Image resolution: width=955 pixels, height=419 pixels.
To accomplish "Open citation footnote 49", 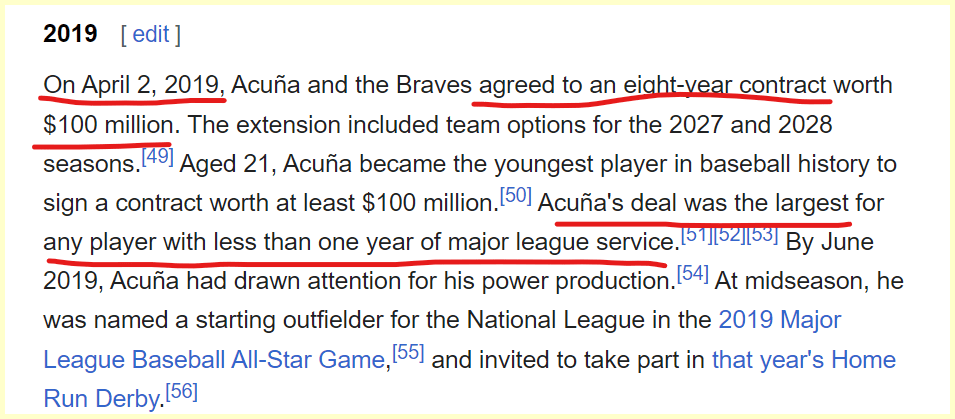I will (x=157, y=157).
